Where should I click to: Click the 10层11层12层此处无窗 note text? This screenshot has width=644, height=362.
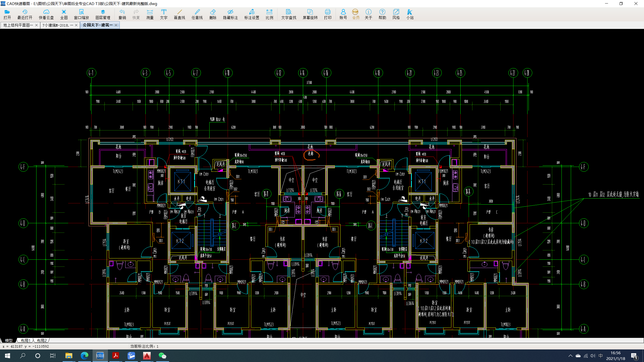[613, 194]
